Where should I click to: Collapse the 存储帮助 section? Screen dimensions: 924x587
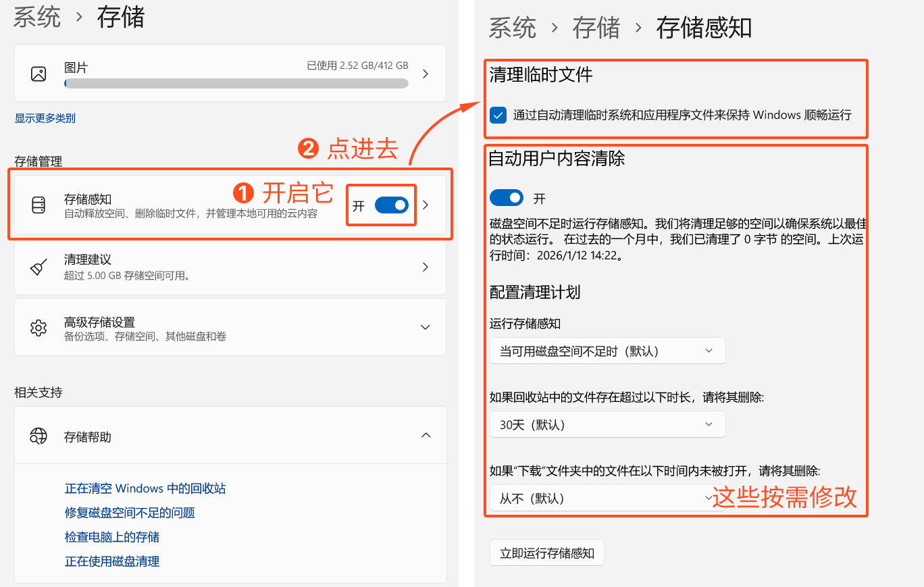(x=426, y=434)
